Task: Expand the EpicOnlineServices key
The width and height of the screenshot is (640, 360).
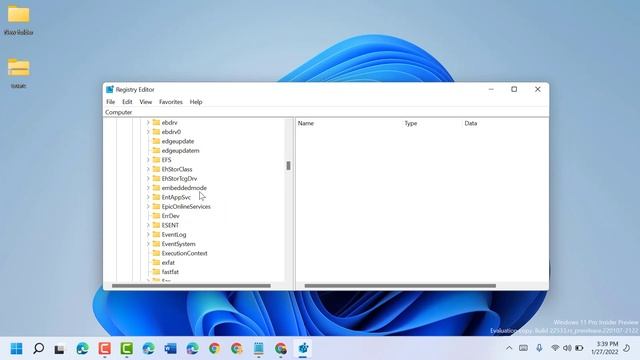Action: click(148, 207)
